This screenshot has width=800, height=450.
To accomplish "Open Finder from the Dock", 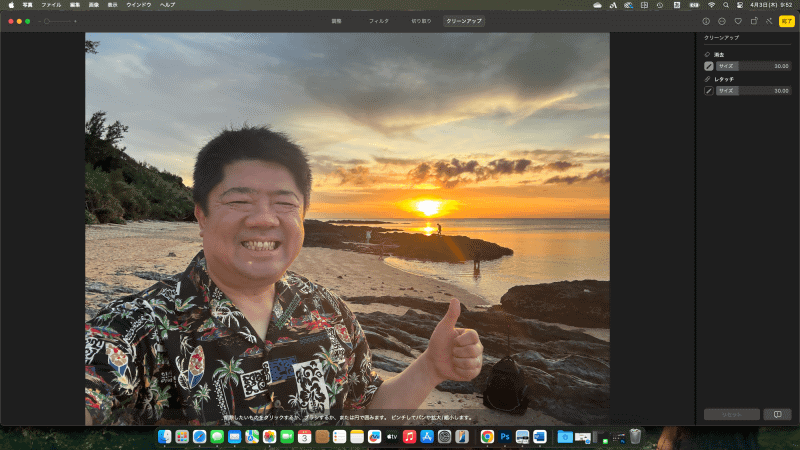I will tap(164, 437).
